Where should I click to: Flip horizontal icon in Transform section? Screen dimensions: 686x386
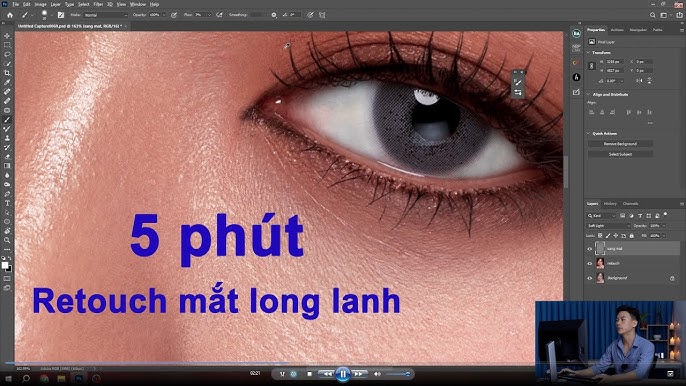point(640,81)
